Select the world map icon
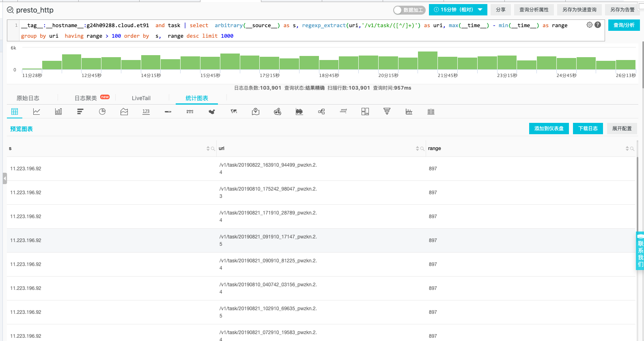Screen dimensions: 644x341 234,112
